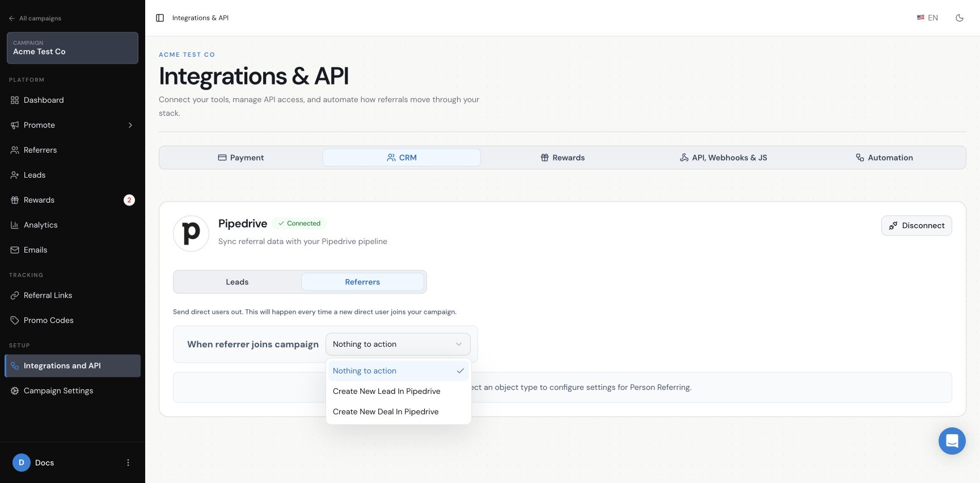
Task: Switch to the Leads sub-tab
Action: point(237,282)
